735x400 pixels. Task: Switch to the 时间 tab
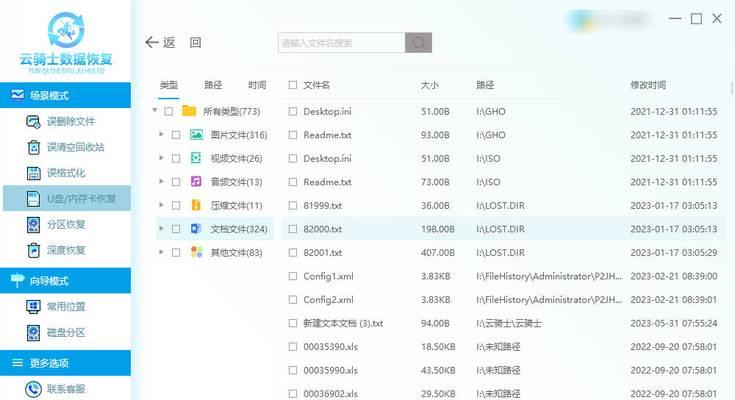point(257,85)
